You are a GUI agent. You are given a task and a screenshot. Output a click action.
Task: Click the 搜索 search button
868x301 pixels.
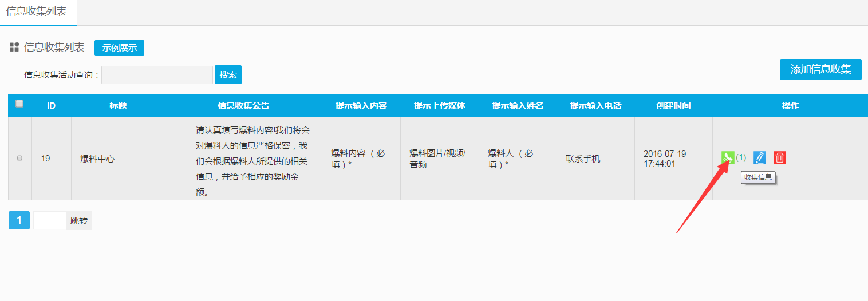click(x=228, y=75)
